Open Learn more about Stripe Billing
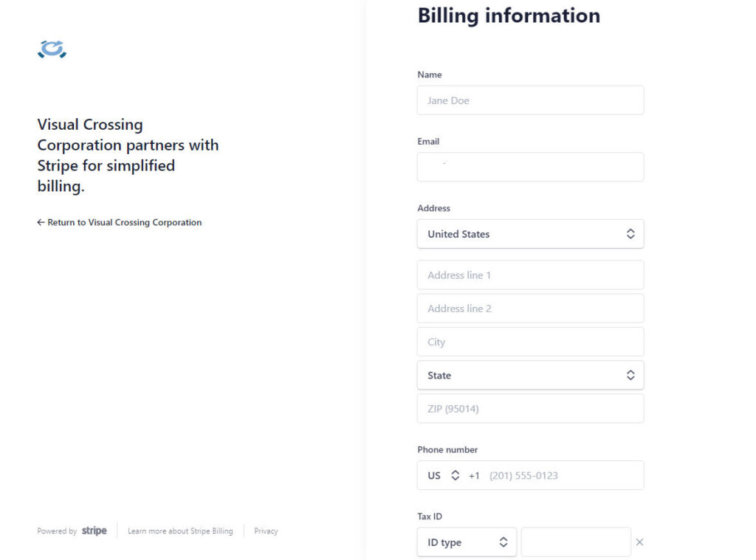756x560 pixels. click(x=180, y=530)
